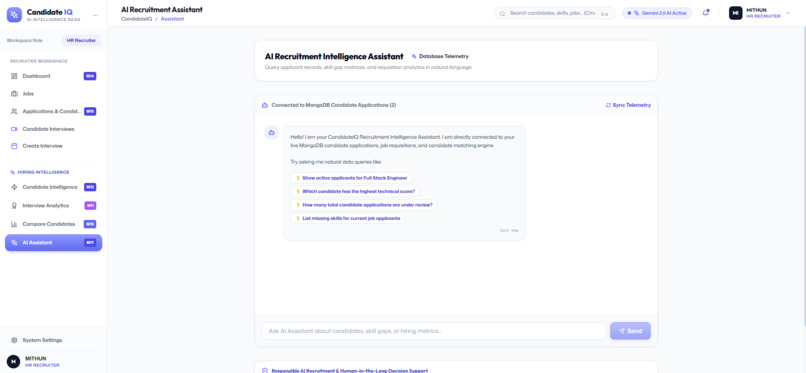Open Interview Analytics in sidebar

pyautogui.click(x=53, y=206)
